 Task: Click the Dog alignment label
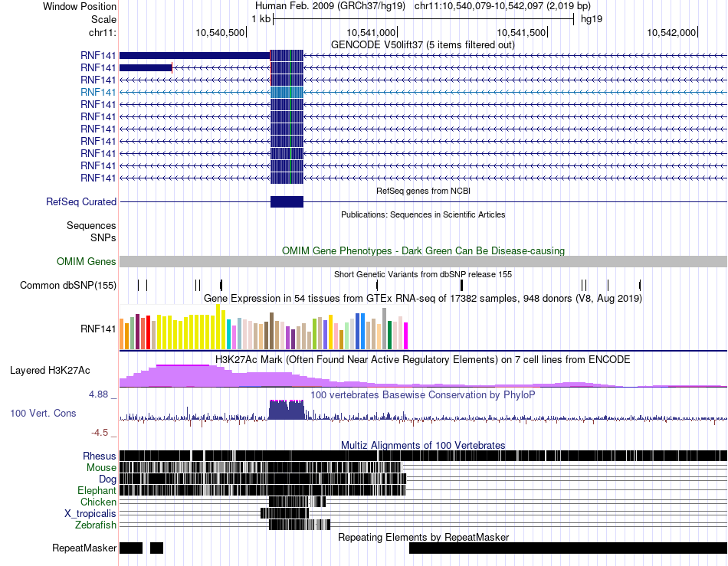[x=107, y=479]
